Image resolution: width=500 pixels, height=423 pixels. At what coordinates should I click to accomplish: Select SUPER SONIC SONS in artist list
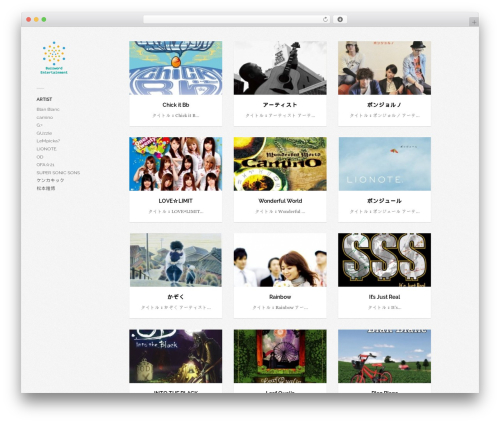tap(58, 173)
